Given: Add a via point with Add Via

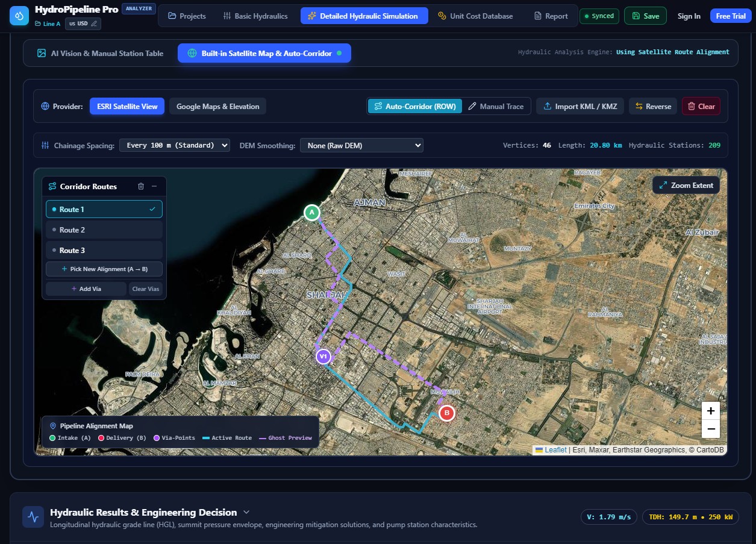Looking at the screenshot, I should click(x=86, y=289).
